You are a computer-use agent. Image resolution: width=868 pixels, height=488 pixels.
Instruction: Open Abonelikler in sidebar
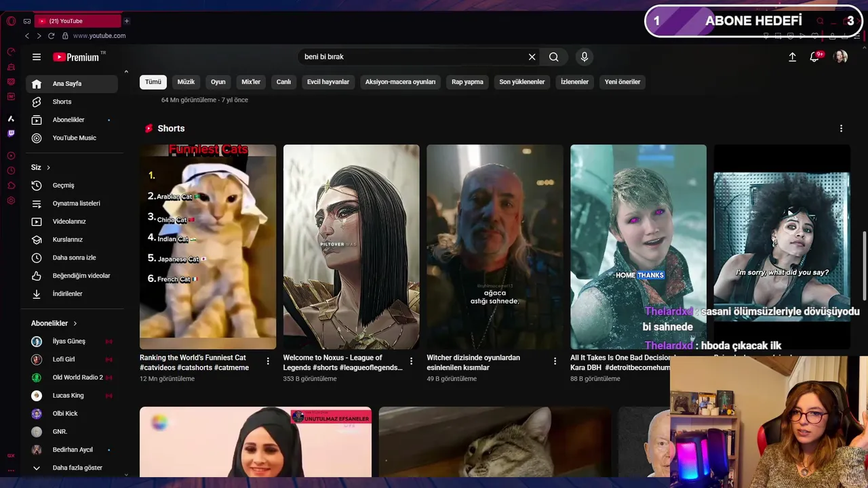pyautogui.click(x=72, y=120)
